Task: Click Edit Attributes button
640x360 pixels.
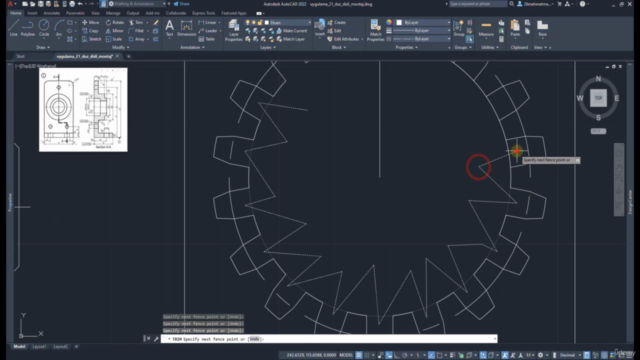Action: click(343, 39)
